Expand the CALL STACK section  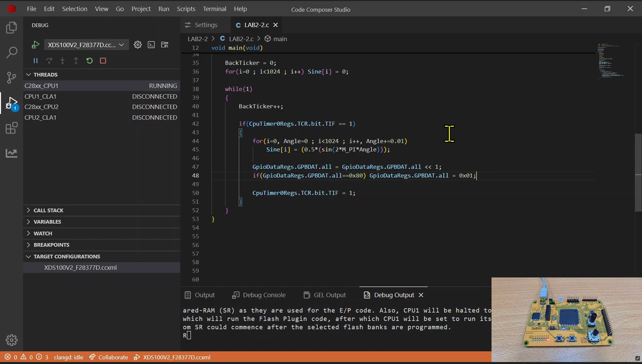[x=48, y=210]
